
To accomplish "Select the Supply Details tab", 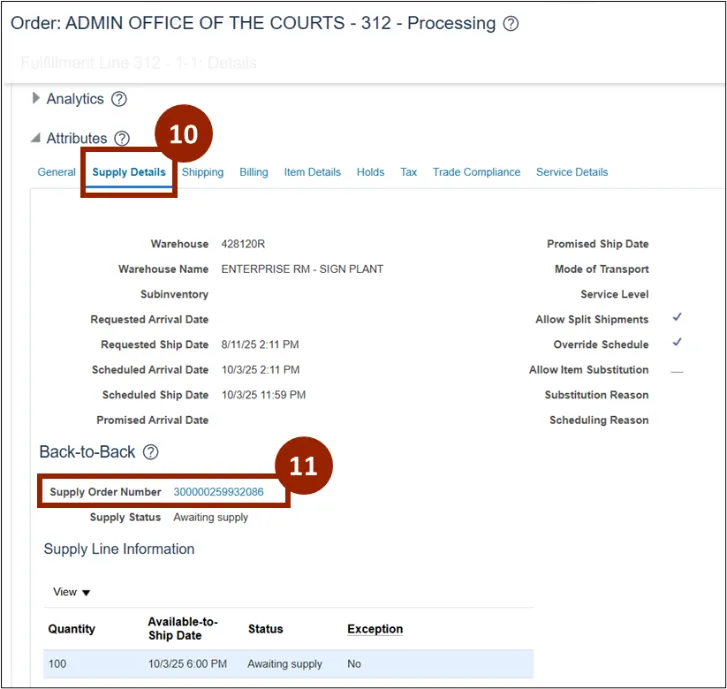I will (x=129, y=172).
